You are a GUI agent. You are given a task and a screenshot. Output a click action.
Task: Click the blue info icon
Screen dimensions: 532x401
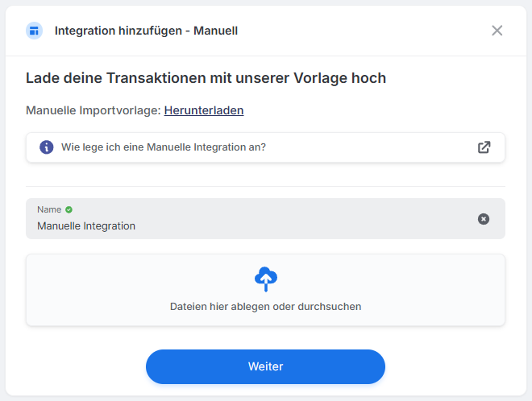click(47, 147)
